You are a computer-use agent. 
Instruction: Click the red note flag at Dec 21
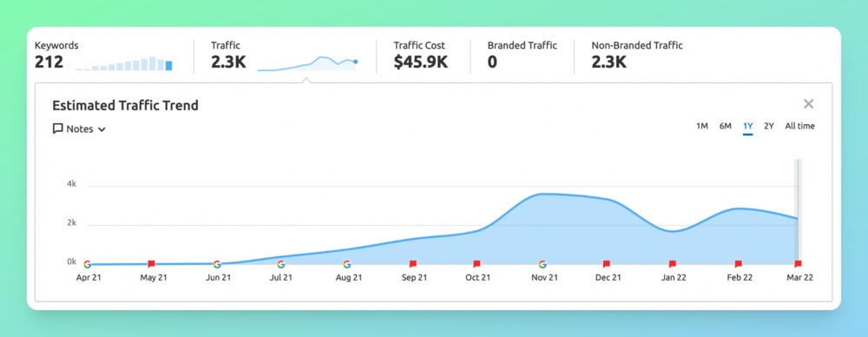coord(607,264)
